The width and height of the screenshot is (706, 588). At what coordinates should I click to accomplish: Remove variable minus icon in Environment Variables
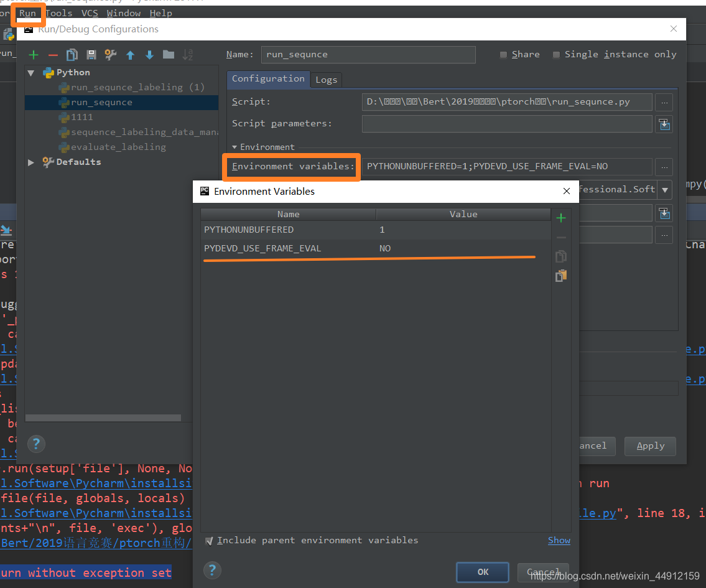pos(561,237)
